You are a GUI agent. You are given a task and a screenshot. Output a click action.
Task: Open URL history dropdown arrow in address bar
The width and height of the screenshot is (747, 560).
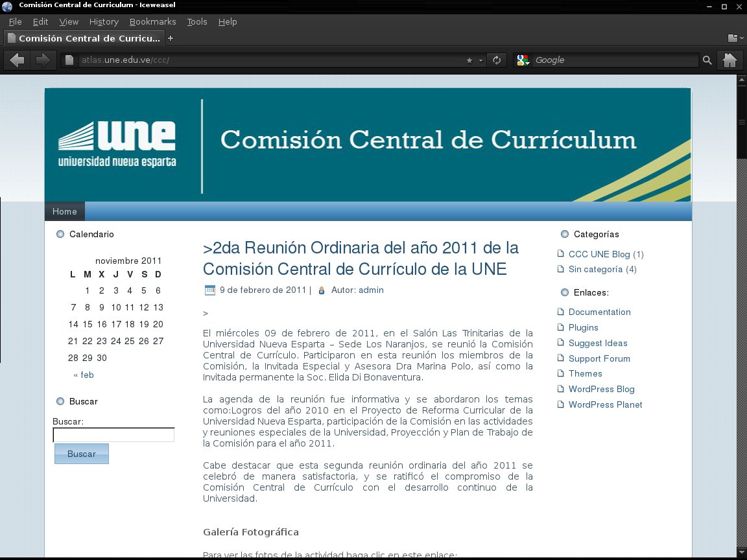pos(480,60)
